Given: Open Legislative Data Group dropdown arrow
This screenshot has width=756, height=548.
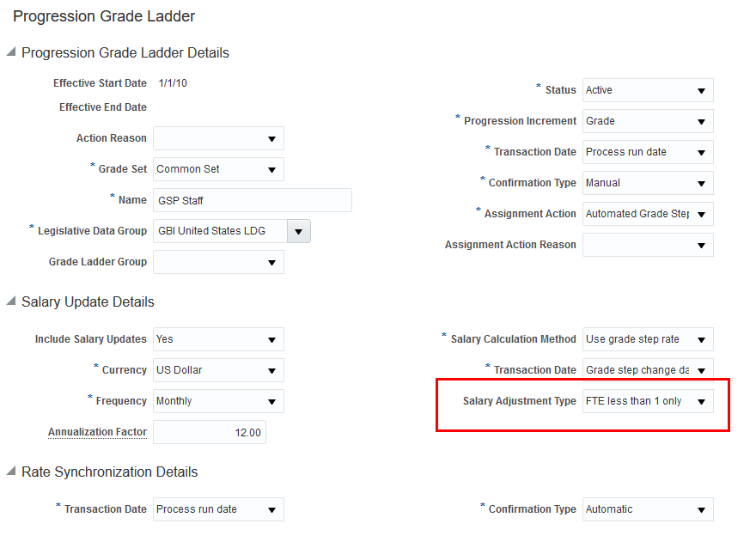Looking at the screenshot, I should click(299, 231).
